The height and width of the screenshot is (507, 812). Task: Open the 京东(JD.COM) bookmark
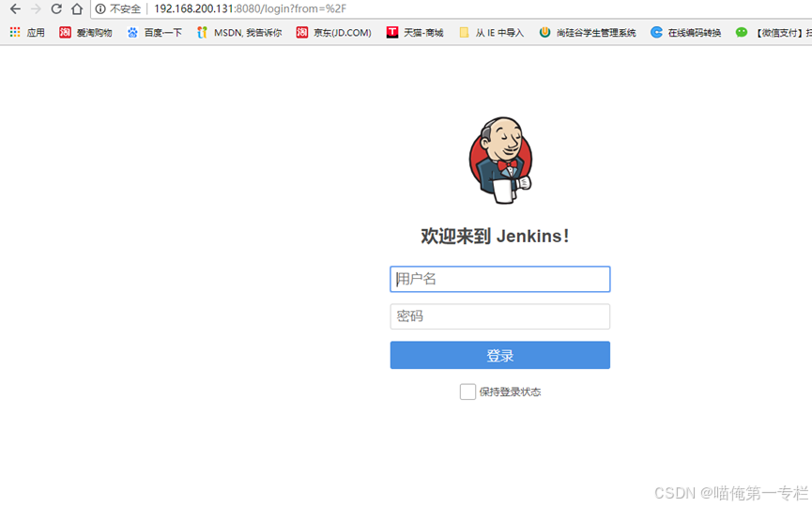point(334,33)
